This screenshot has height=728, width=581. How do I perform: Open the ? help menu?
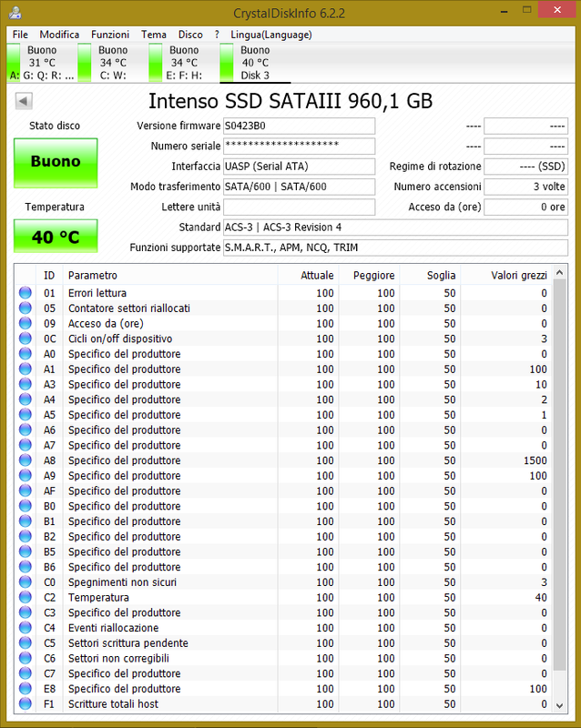[217, 35]
